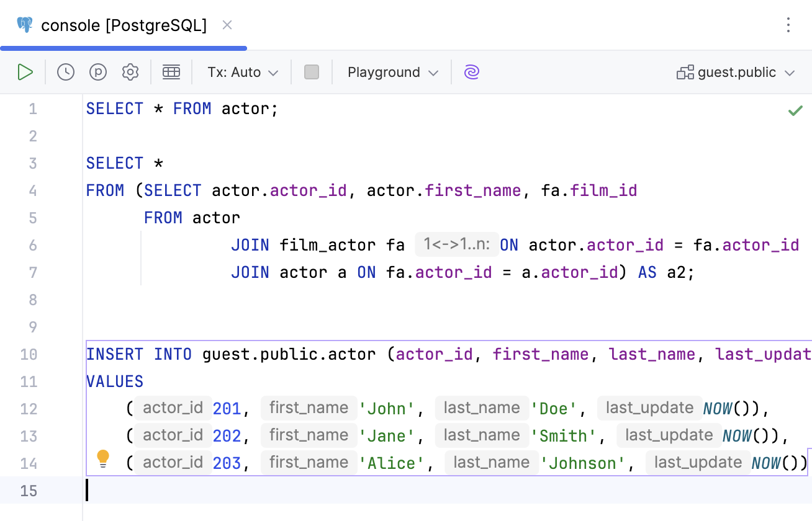812x521 pixels.
Task: Open the guest.public schema selector
Action: (736, 72)
